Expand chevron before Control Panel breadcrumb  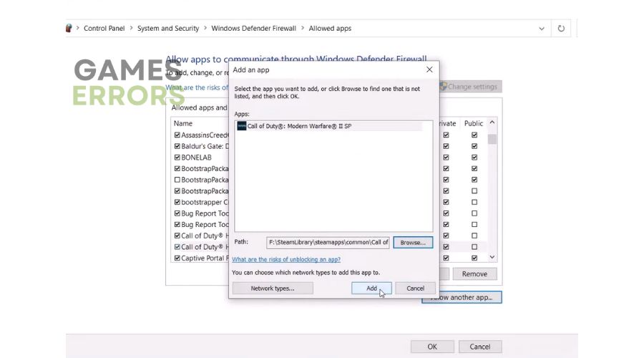77,28
